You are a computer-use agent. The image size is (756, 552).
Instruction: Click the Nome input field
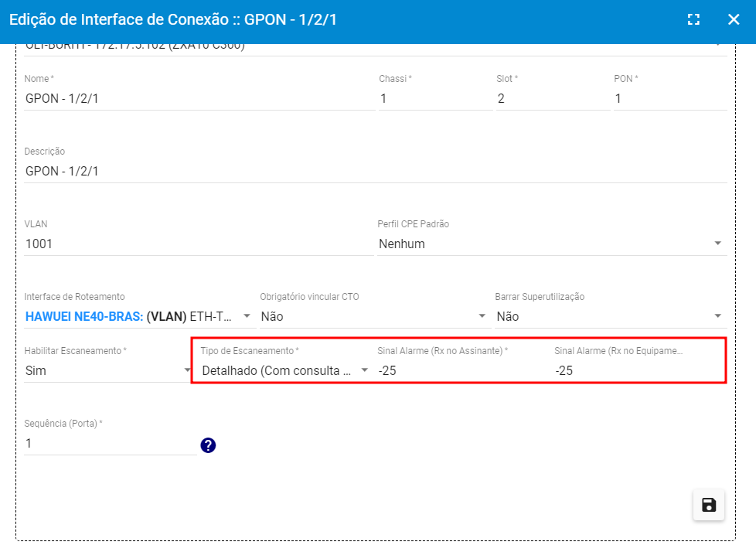199,98
